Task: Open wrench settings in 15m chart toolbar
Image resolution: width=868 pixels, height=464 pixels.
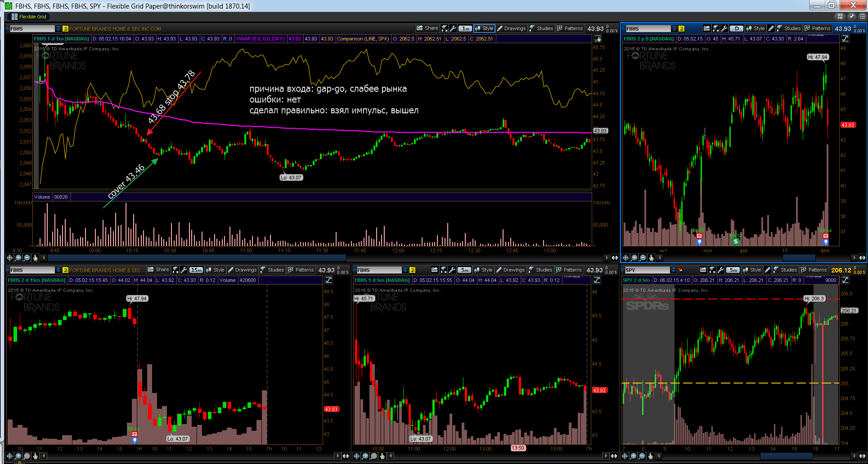Action: pos(184,270)
